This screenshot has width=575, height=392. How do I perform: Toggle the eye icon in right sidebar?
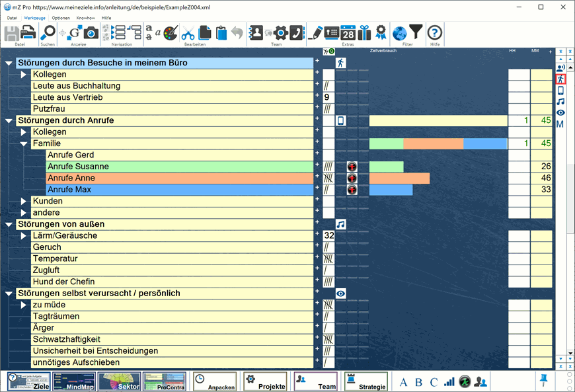(x=560, y=113)
